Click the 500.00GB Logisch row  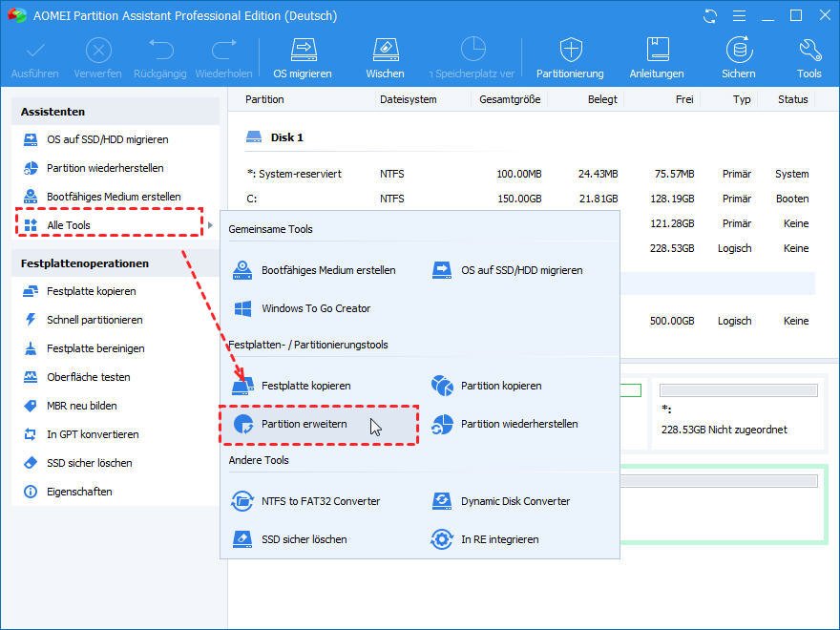pyautogui.click(x=718, y=321)
